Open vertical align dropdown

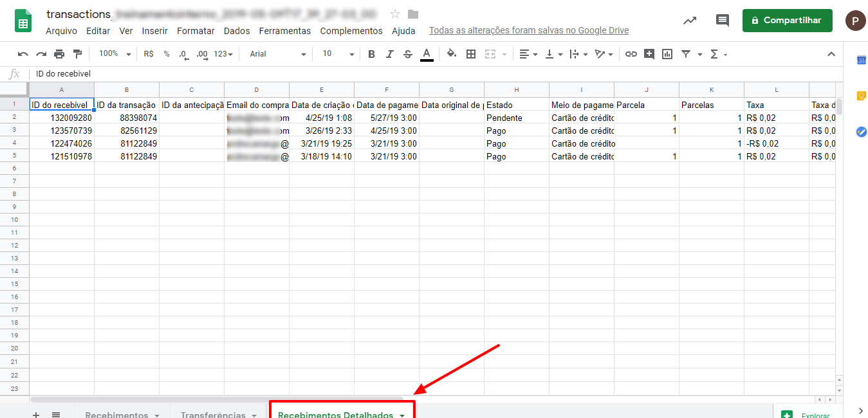point(553,54)
